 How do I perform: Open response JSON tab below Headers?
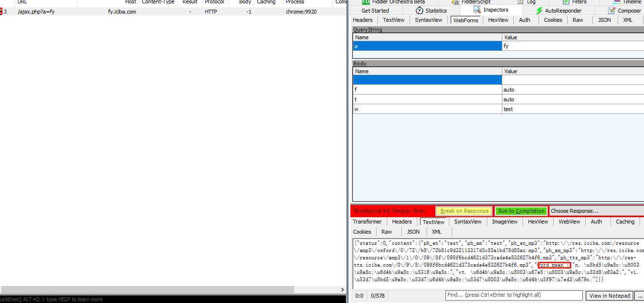click(413, 232)
